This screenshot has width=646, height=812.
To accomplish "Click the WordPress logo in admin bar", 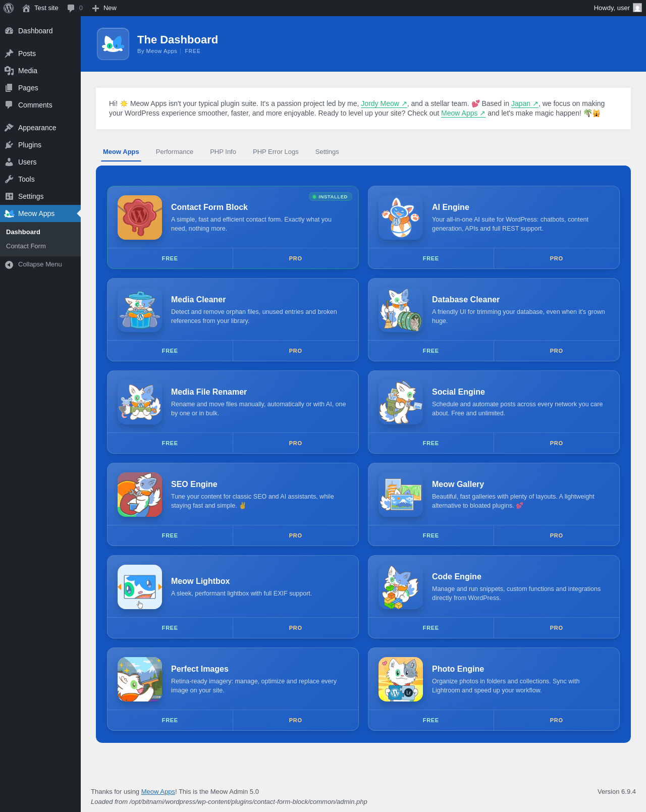I will click(9, 8).
